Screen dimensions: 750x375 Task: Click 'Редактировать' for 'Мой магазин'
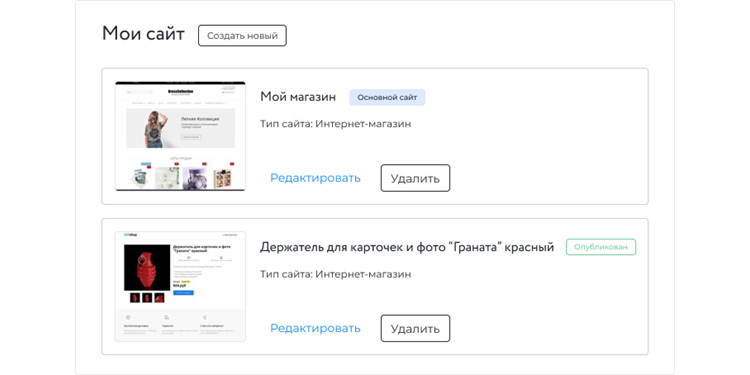pos(315,178)
